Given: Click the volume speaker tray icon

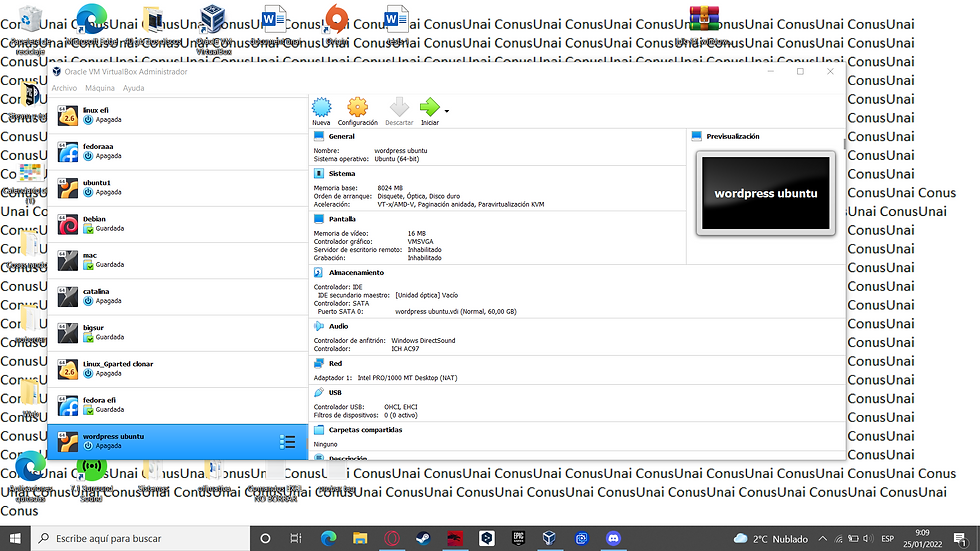Looking at the screenshot, I should point(868,539).
